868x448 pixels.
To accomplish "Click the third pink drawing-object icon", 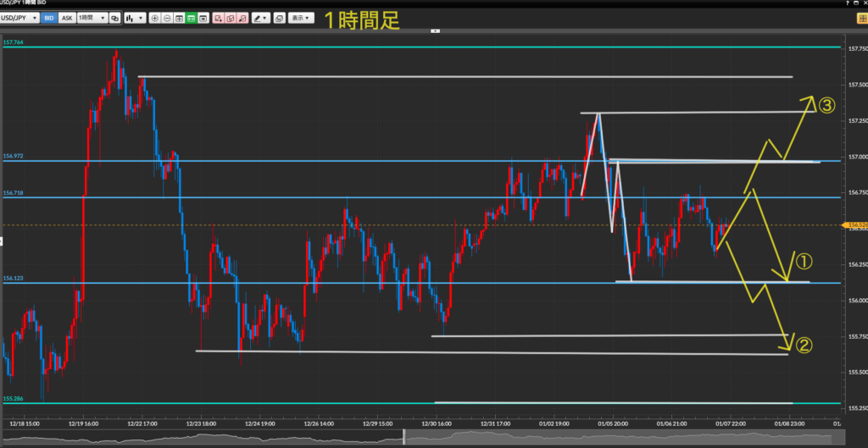I will (244, 18).
